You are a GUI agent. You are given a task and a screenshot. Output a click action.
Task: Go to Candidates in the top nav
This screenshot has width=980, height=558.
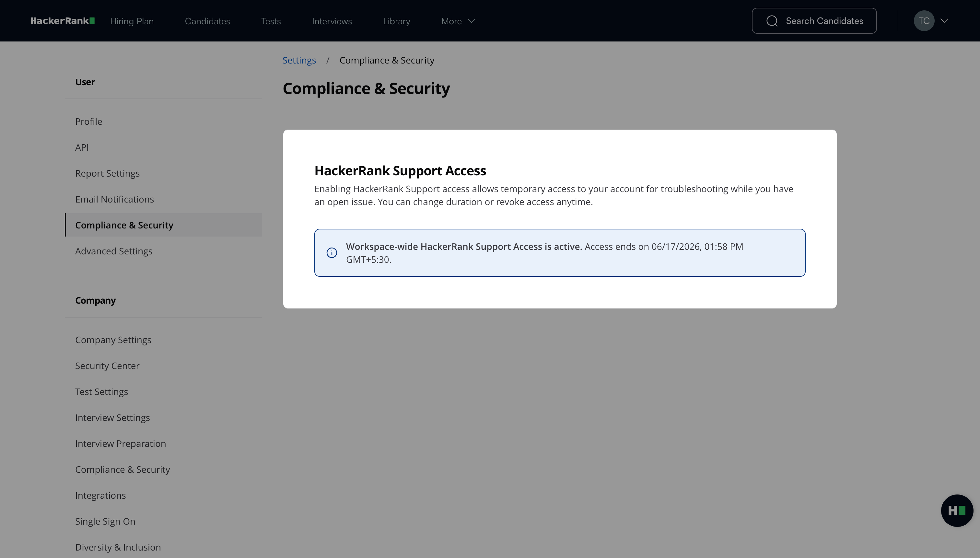pos(207,21)
